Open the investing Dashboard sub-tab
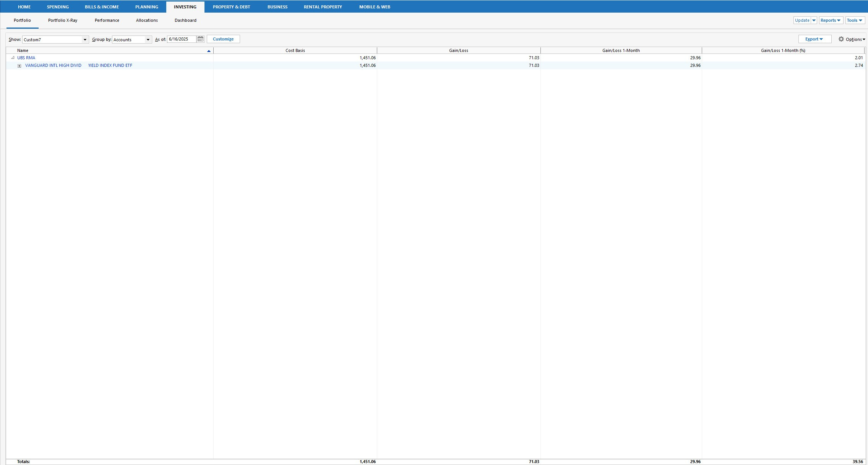This screenshot has height=465, width=868. (185, 20)
